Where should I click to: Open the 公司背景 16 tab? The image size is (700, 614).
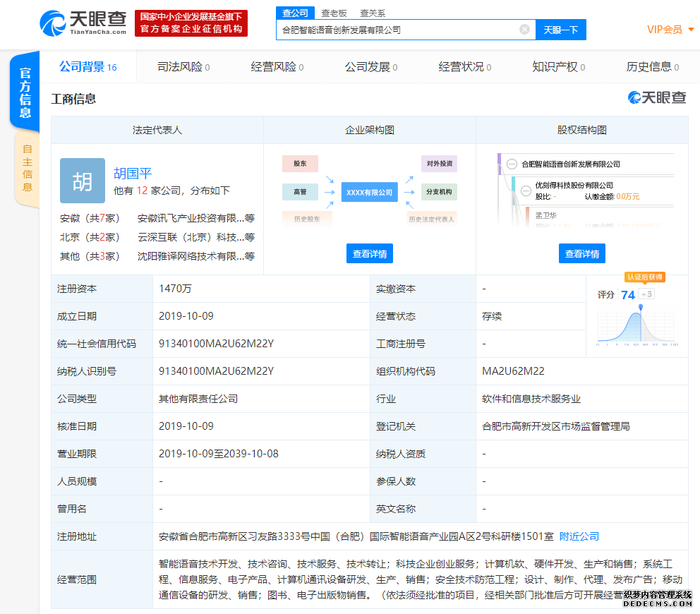tap(88, 67)
